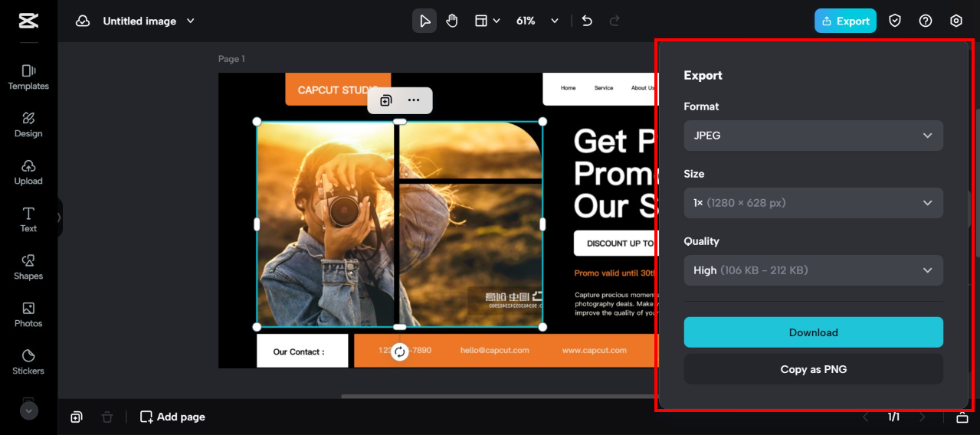Viewport: 980px width, 435px height.
Task: Open more options on floating toolbar
Action: (414, 100)
